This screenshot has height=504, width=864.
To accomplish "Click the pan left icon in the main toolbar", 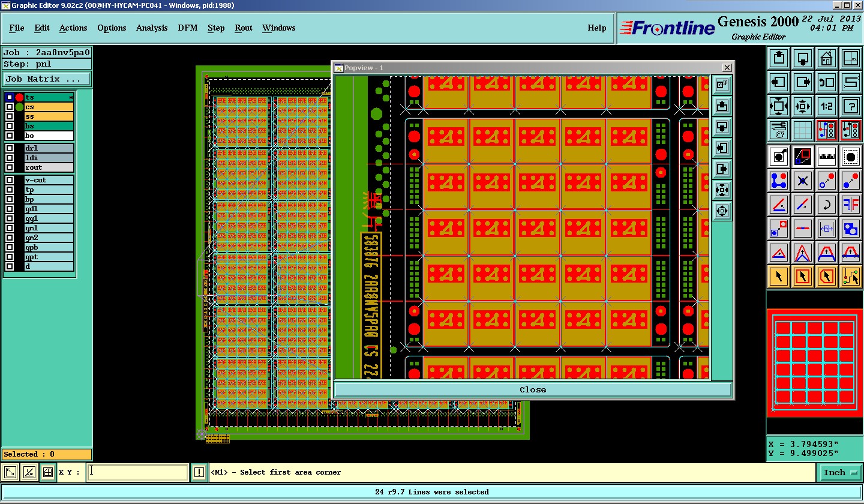I will tap(779, 82).
